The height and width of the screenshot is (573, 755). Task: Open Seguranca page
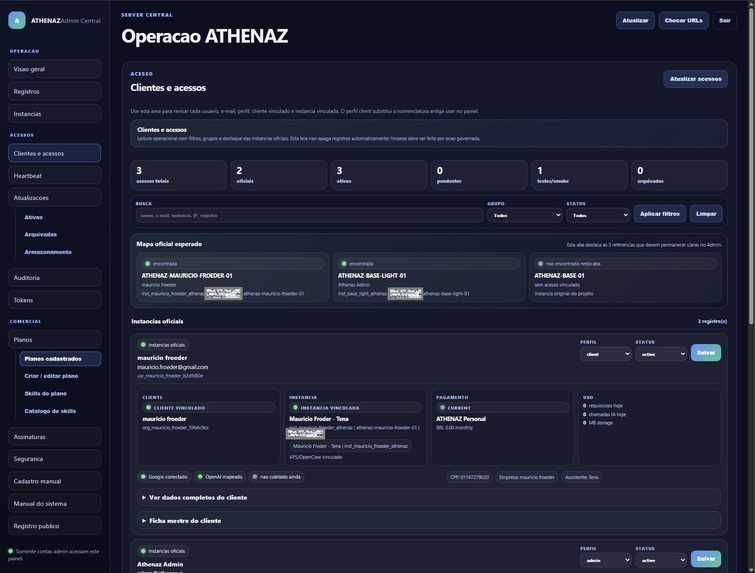click(x=54, y=459)
